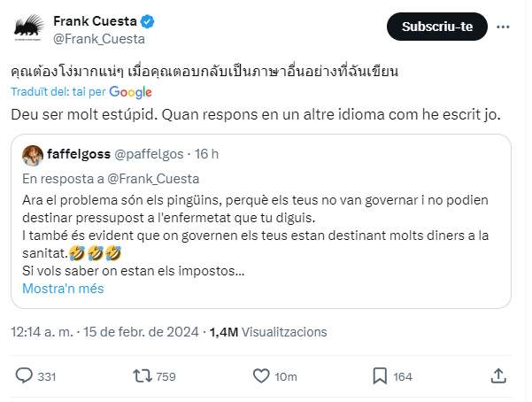This screenshot has width=532, height=402.
Task: Open the share upload icon
Action: [x=498, y=375]
